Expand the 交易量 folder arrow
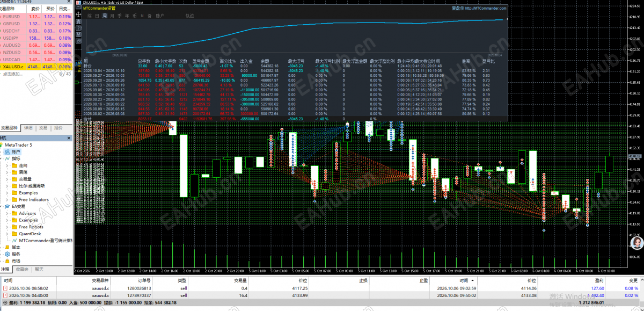The height and width of the screenshot is (311, 644). (8, 179)
